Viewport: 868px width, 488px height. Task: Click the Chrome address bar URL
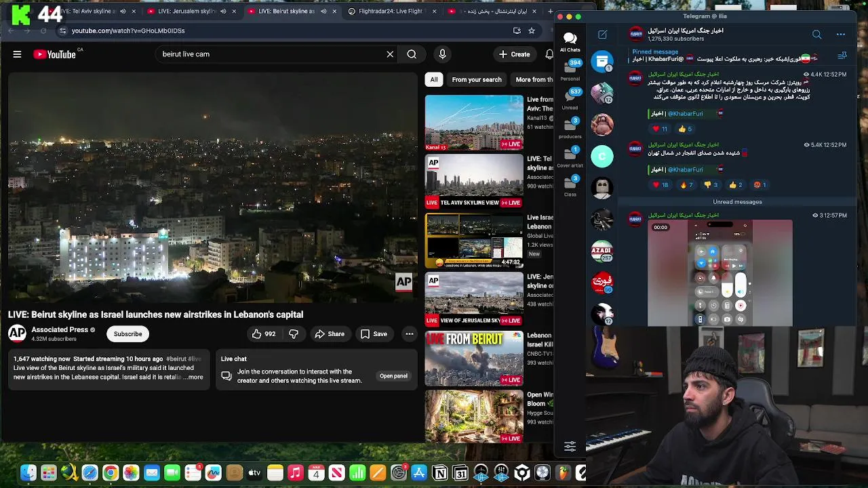[x=128, y=30]
